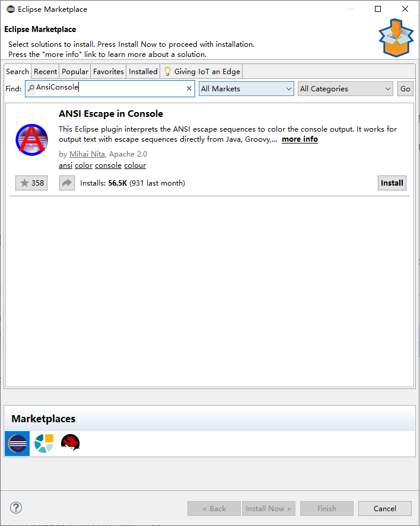This screenshot has width=420, height=526.
Task: Open the All Categories dropdown
Action: point(345,89)
